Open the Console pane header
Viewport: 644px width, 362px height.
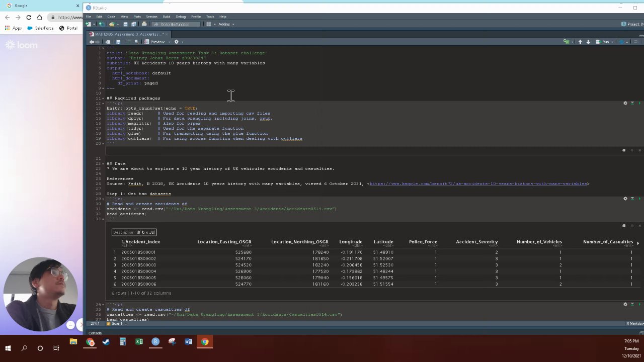pyautogui.click(x=95, y=333)
